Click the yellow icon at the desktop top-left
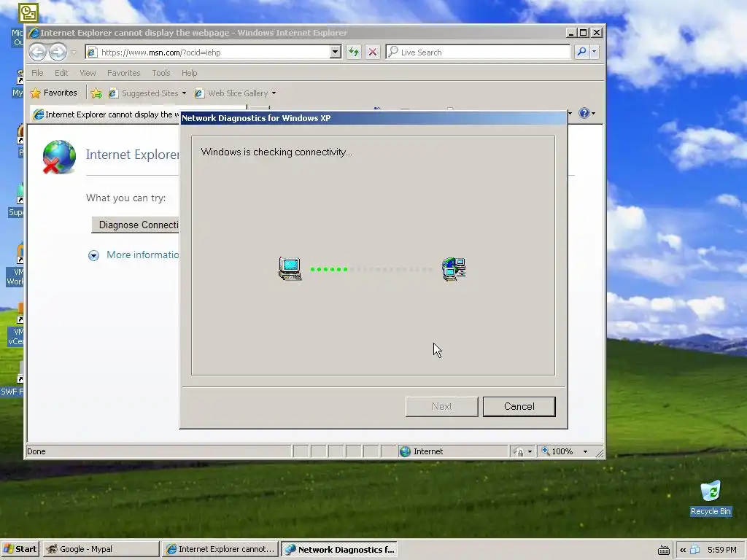747x560 pixels. coord(28,13)
